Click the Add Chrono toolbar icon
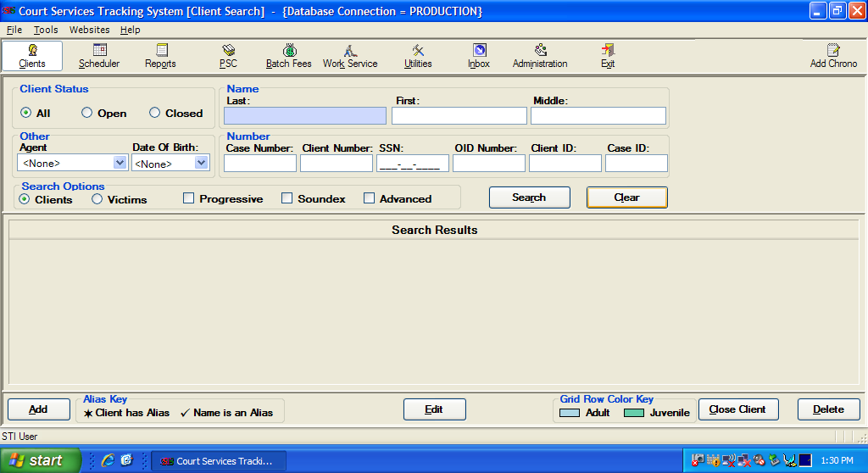The image size is (868, 473). (x=834, y=56)
